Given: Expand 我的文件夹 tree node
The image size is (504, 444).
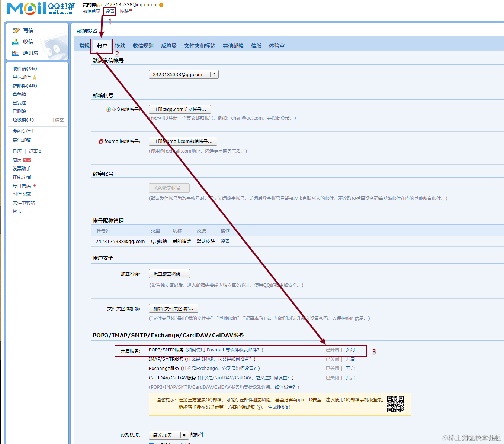Looking at the screenshot, I should 10,132.
